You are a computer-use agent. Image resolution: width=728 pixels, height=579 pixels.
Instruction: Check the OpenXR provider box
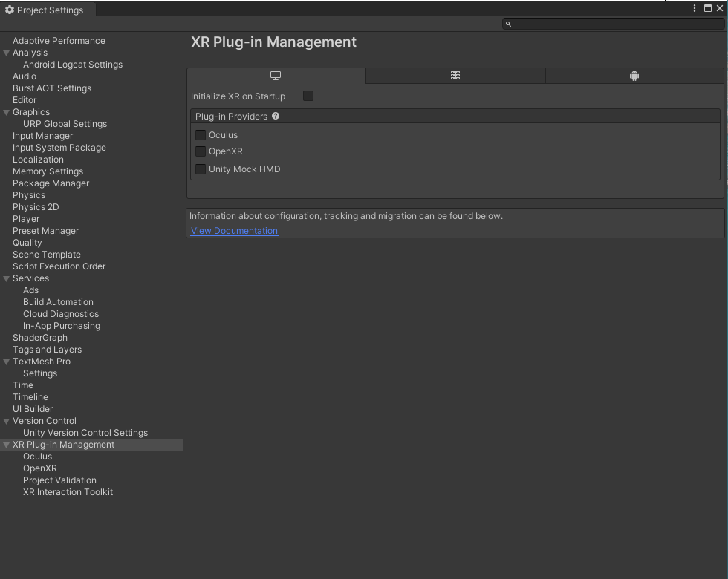point(201,151)
